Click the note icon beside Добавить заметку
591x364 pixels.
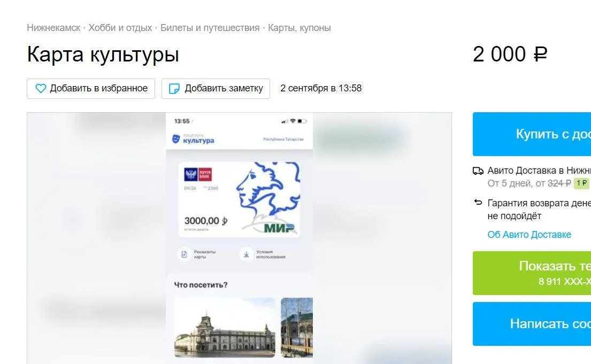174,89
